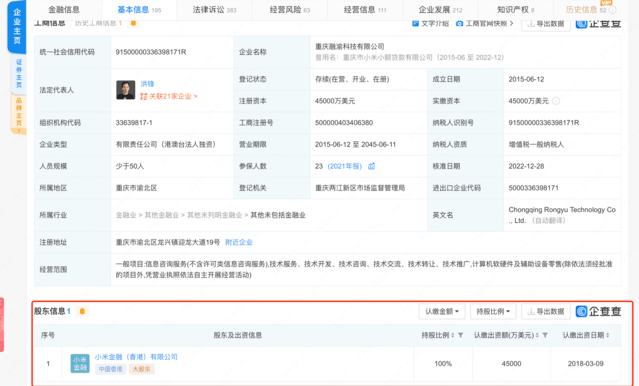
Task: Select the 企业主页 side tab
Action: click(17, 26)
